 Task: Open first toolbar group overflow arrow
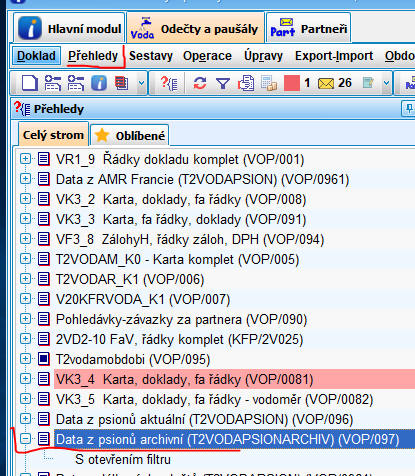click(141, 83)
